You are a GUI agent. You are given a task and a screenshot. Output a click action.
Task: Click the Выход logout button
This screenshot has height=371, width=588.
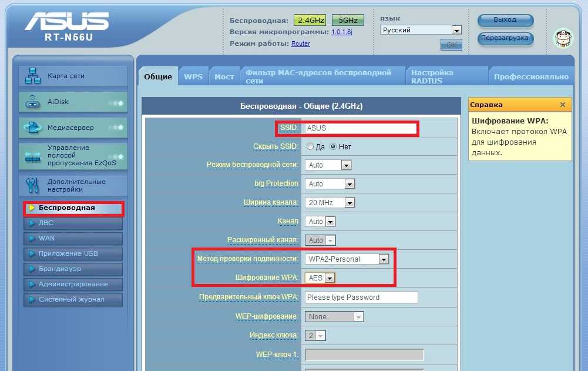click(x=505, y=20)
